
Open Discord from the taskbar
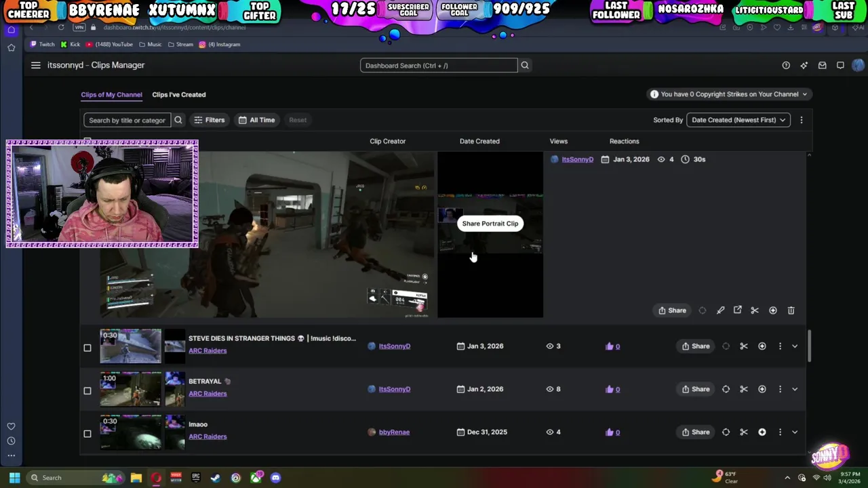click(275, 478)
